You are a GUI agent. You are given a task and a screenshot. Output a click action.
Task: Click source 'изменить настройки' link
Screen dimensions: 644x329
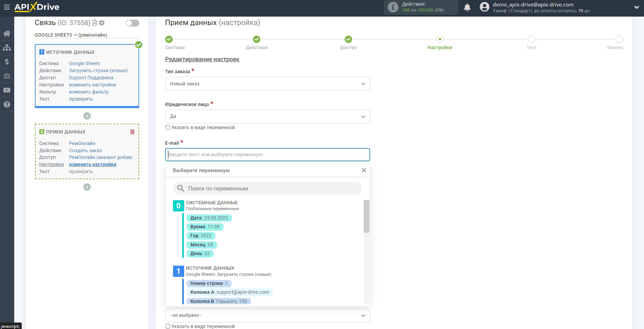tap(92, 85)
